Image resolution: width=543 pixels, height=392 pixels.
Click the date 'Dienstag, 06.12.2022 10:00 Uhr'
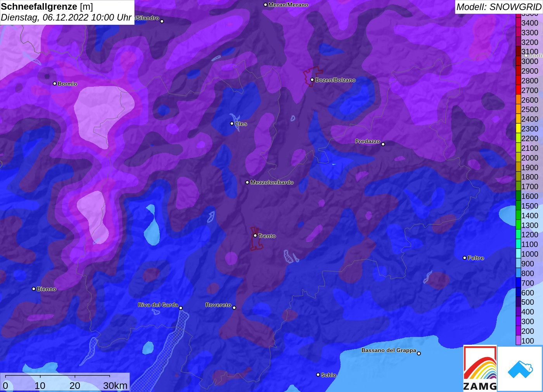pos(66,17)
